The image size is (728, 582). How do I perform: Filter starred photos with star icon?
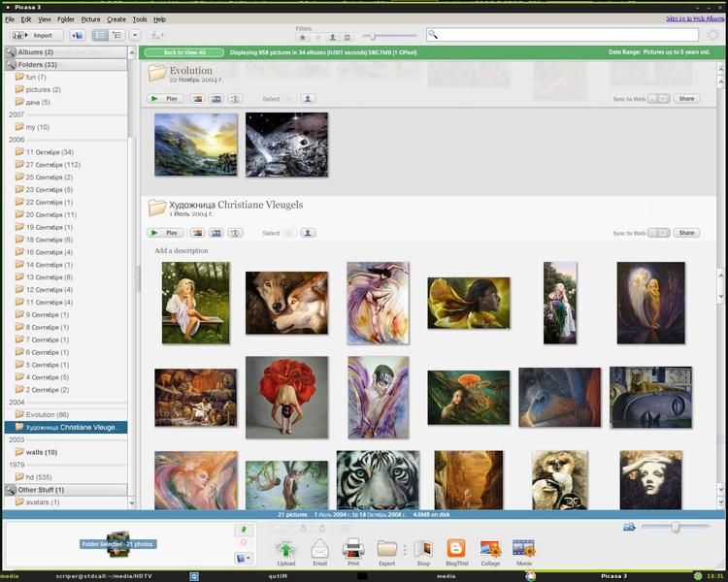(x=303, y=37)
